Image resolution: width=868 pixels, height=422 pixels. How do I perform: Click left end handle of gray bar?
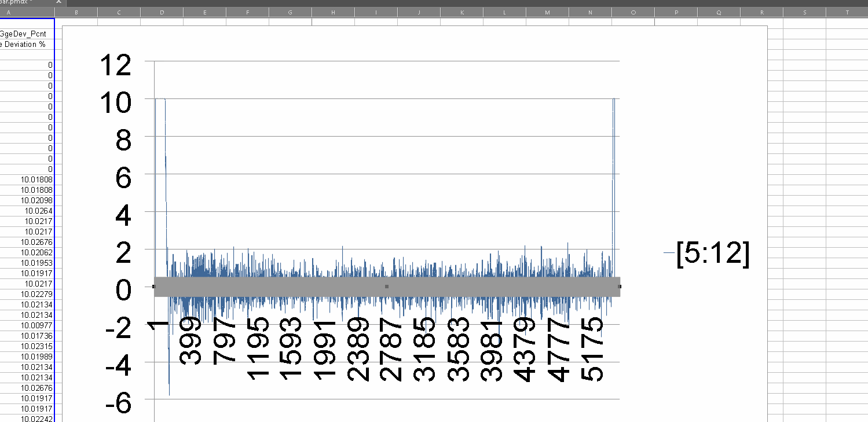[x=154, y=287]
